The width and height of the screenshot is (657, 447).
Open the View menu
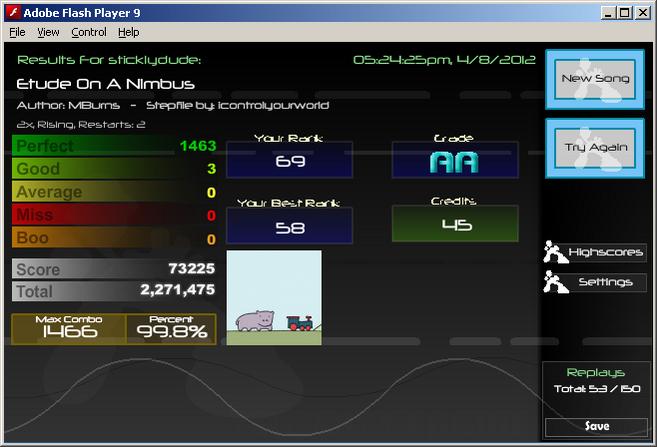click(48, 32)
